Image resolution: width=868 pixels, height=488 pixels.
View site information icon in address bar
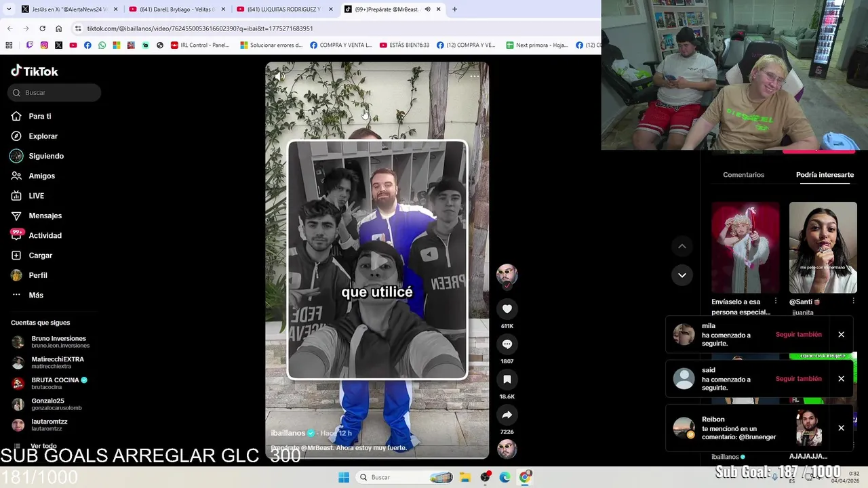coord(78,28)
